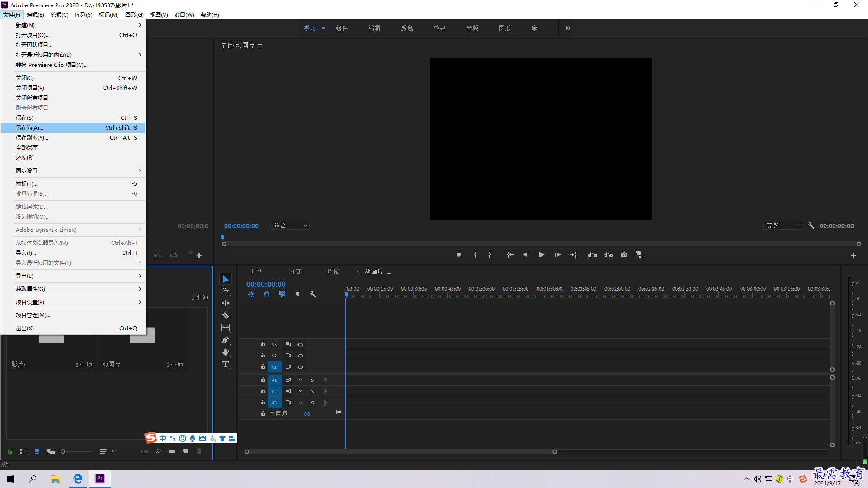Select the Pen tool
868x488 pixels.
coord(226,340)
